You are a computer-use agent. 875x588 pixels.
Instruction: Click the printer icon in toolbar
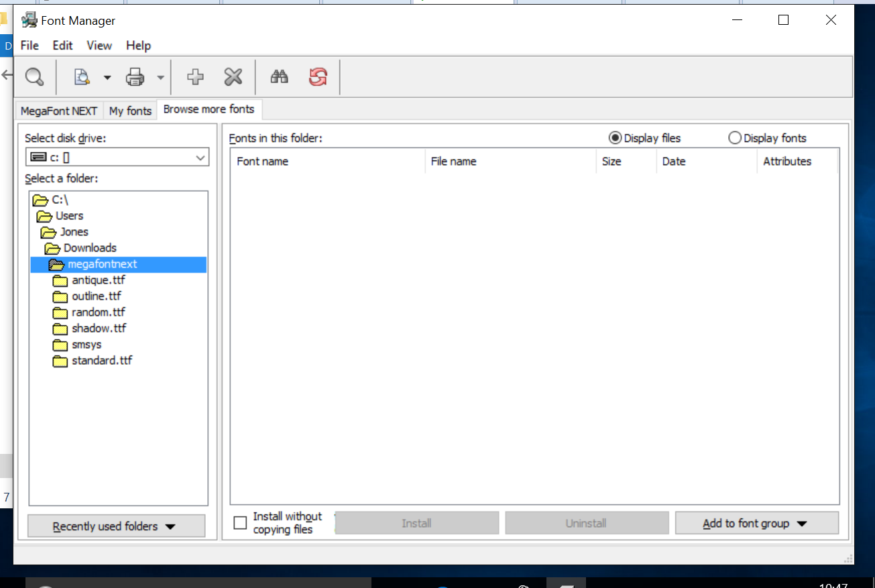point(135,77)
